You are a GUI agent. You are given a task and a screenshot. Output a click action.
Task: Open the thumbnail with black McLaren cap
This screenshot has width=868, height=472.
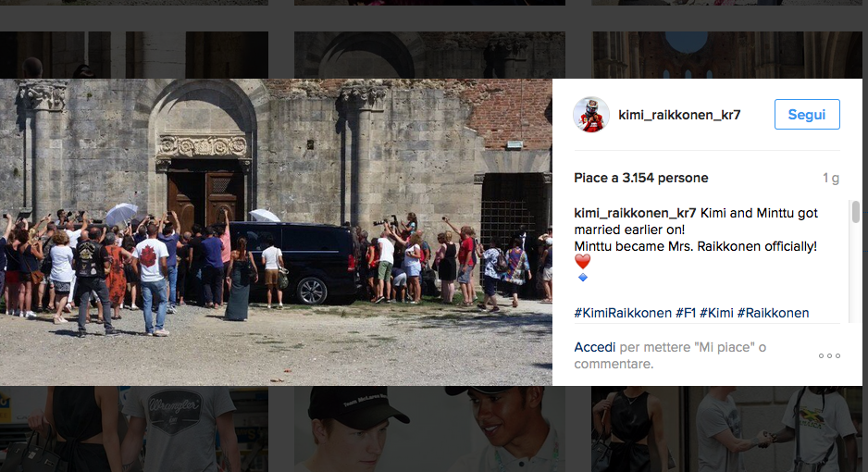pos(429,429)
